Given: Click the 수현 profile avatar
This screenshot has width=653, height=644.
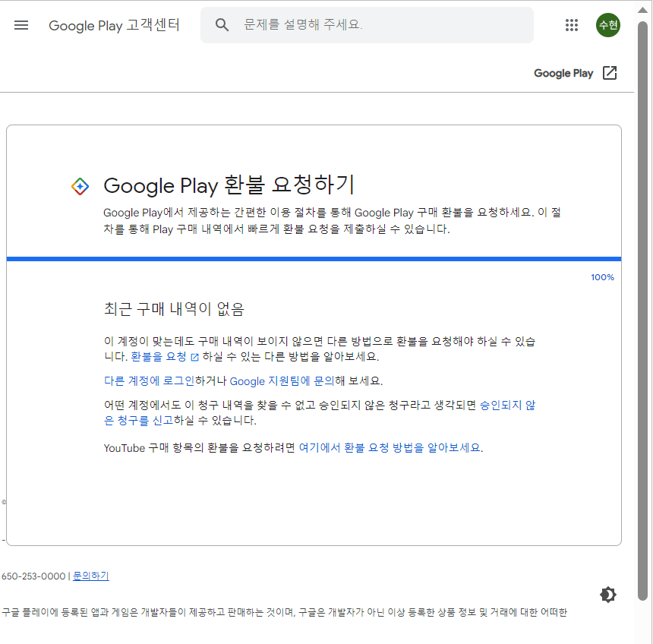Looking at the screenshot, I should tap(607, 25).
